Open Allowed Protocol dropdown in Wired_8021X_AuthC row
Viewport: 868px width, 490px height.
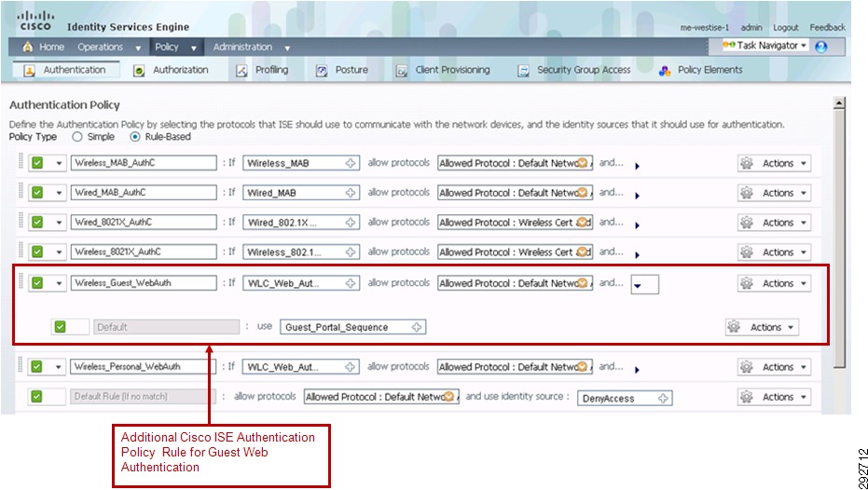click(x=583, y=223)
